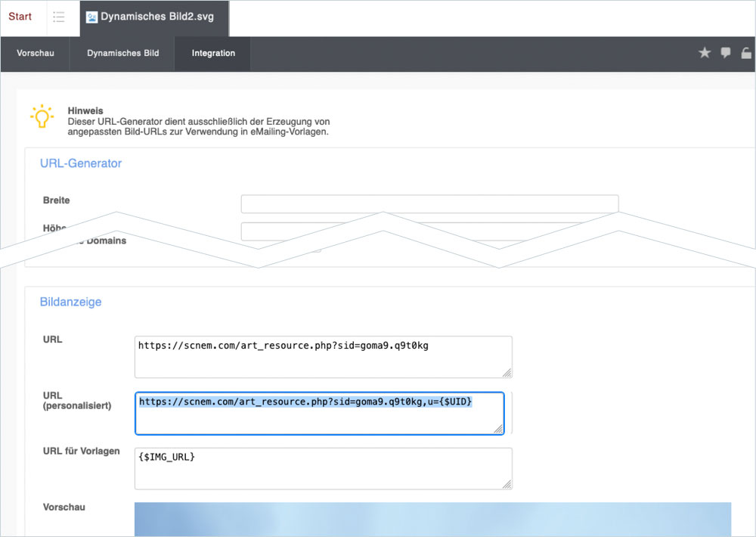Viewport: 756px width, 537px height.
Task: Grab resize handle of personalized URL field
Action: [499, 429]
